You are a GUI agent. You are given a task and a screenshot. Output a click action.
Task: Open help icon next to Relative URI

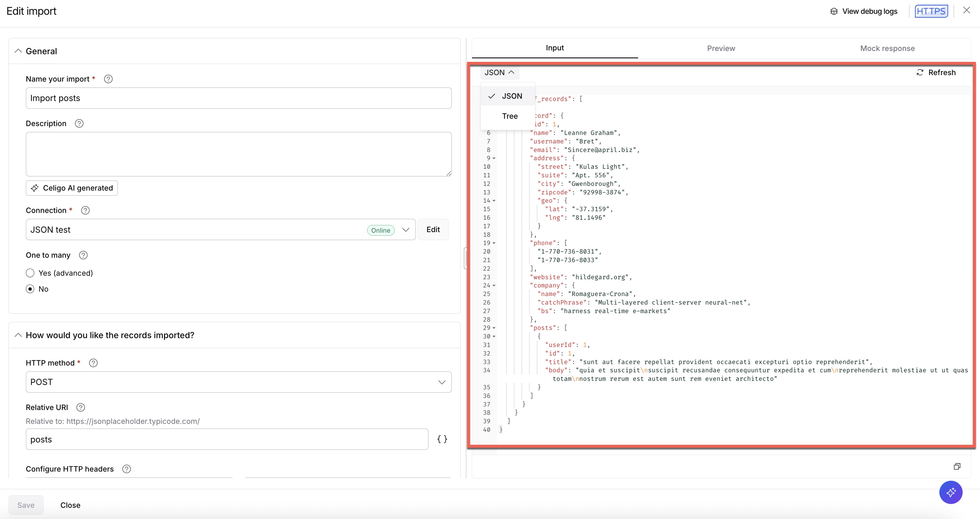tap(81, 407)
